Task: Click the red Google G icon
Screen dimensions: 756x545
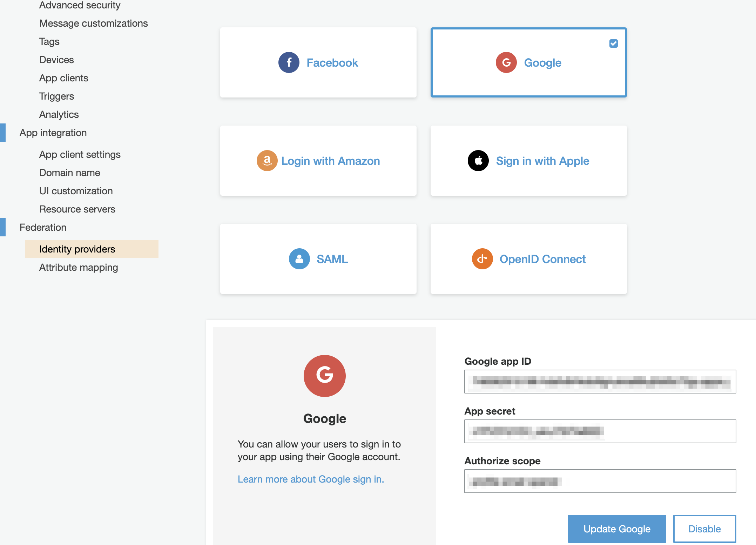Action: coord(506,62)
